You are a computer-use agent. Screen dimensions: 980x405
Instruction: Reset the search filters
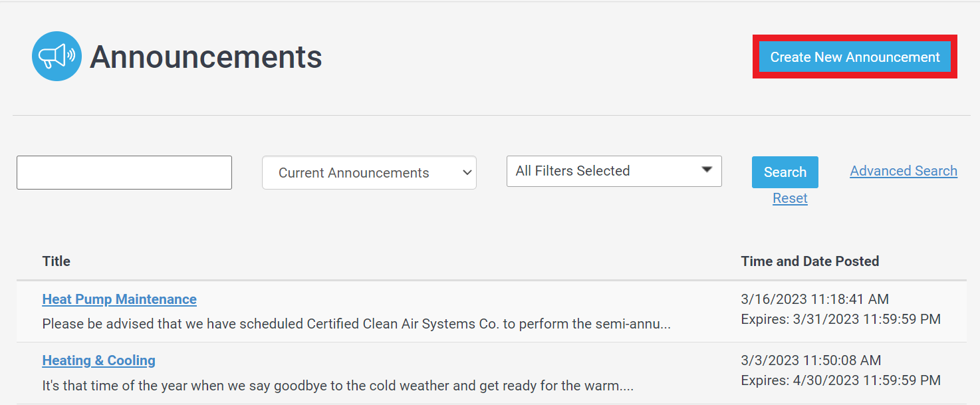pos(790,198)
